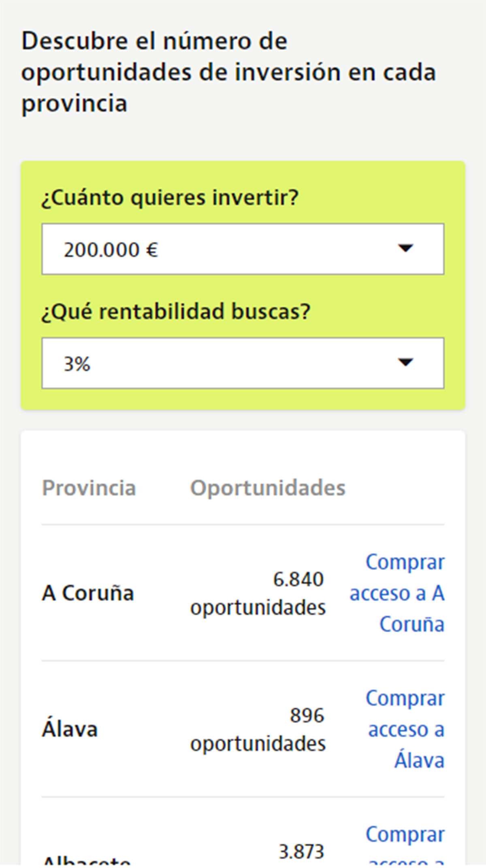Expand the 3% rentabilidad dropdown
Viewport: 486px width, 868px height.
coord(242,363)
